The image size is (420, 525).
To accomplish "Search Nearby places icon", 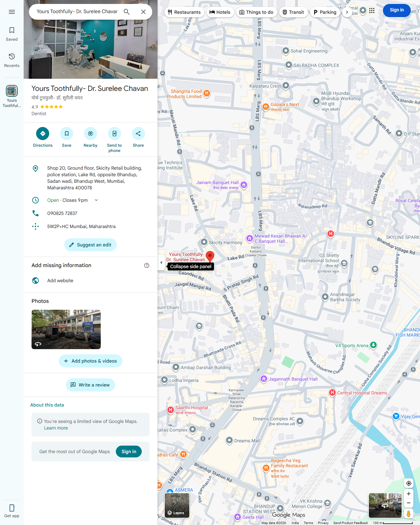I will (x=91, y=134).
